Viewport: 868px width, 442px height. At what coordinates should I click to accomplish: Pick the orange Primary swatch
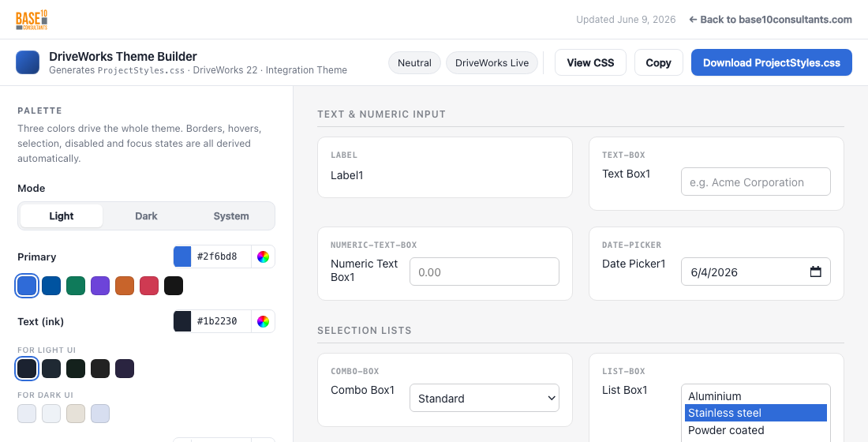pos(125,286)
